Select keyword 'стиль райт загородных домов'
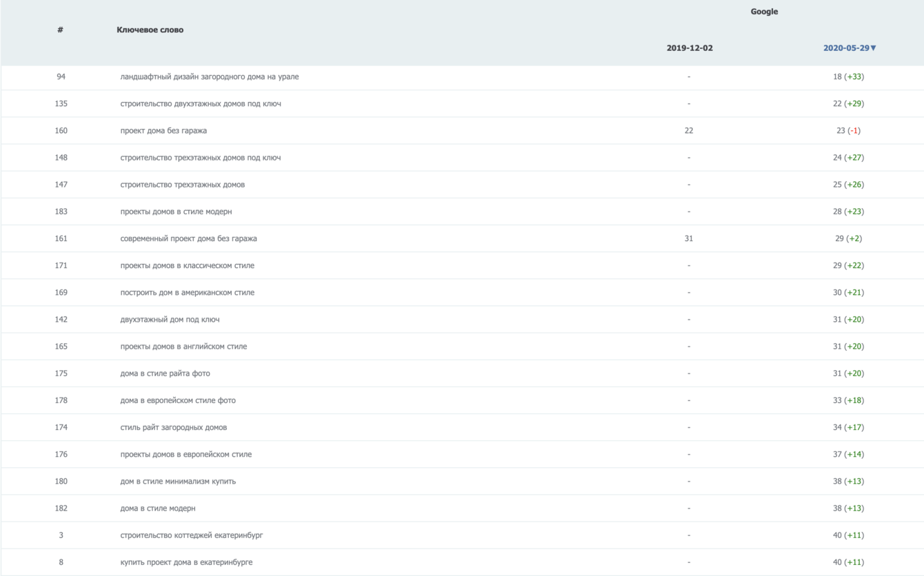The image size is (924, 576). click(174, 427)
